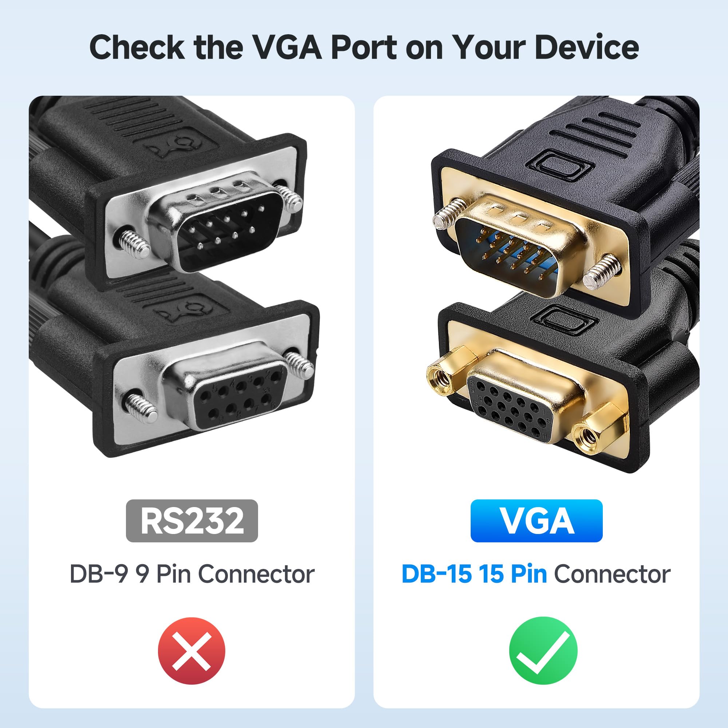Click the blue "DB-15 15 Pin" text
Image resolution: width=728 pixels, height=728 pixels.
point(474,574)
